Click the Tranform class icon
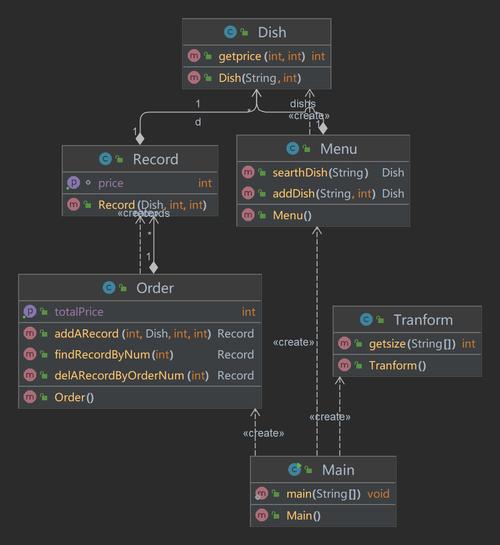 (366, 319)
